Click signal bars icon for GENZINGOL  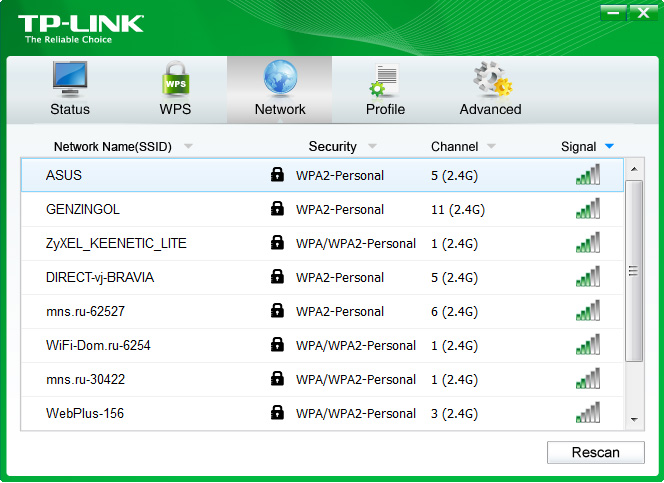(588, 208)
